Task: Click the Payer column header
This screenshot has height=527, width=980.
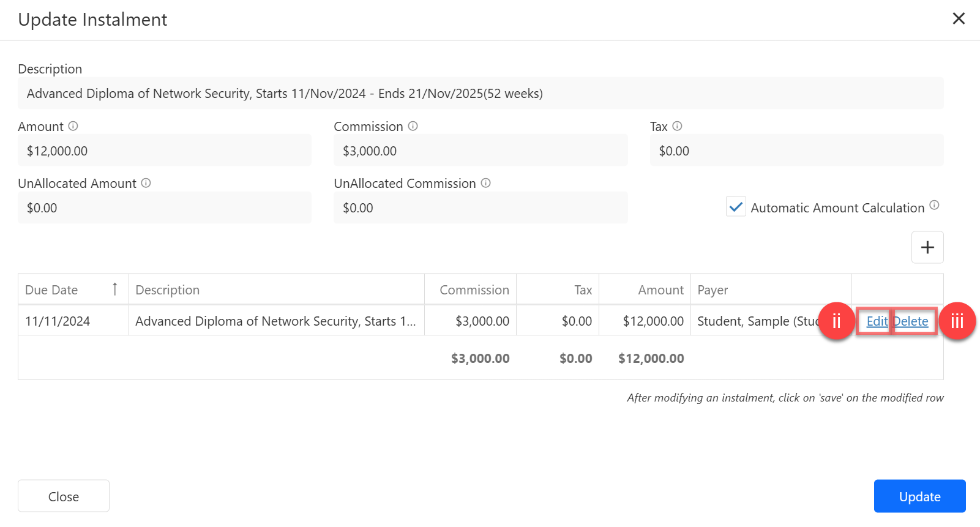Action: pyautogui.click(x=771, y=290)
